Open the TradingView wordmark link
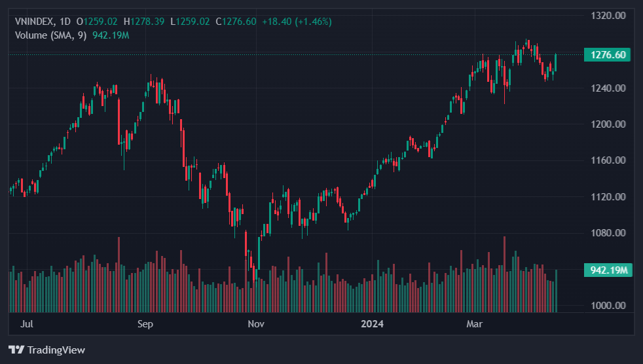 [x=56, y=350]
